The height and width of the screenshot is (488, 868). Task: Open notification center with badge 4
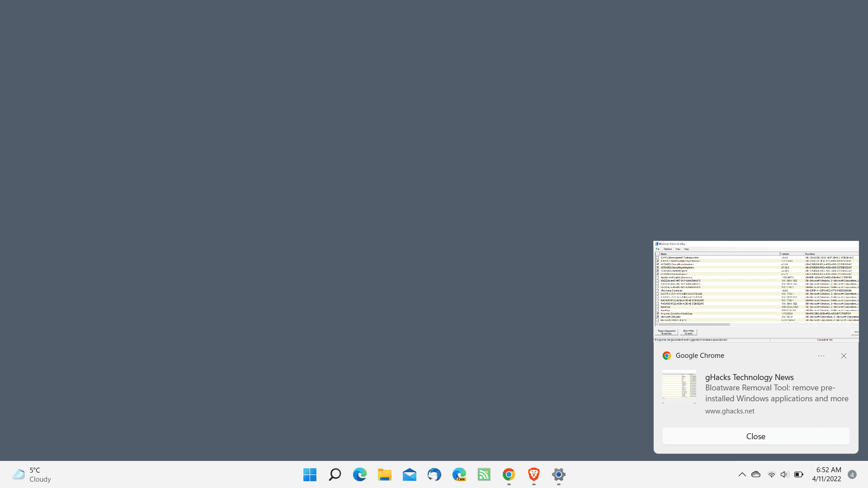(x=852, y=474)
